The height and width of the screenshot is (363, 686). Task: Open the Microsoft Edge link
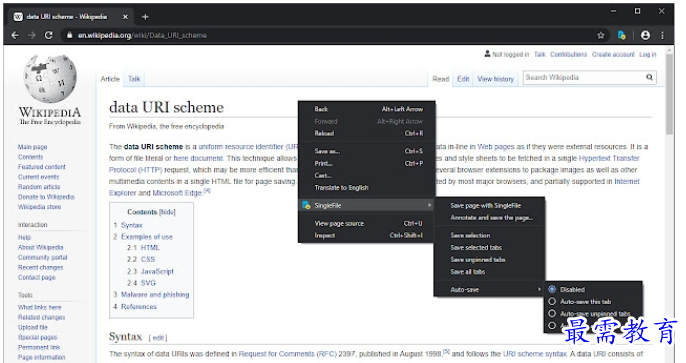pos(177,193)
